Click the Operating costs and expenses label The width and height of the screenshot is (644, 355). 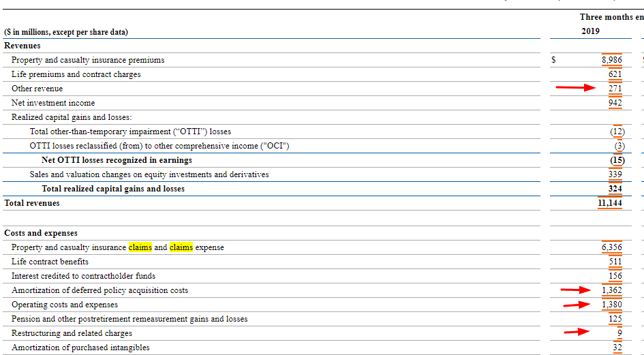65,305
